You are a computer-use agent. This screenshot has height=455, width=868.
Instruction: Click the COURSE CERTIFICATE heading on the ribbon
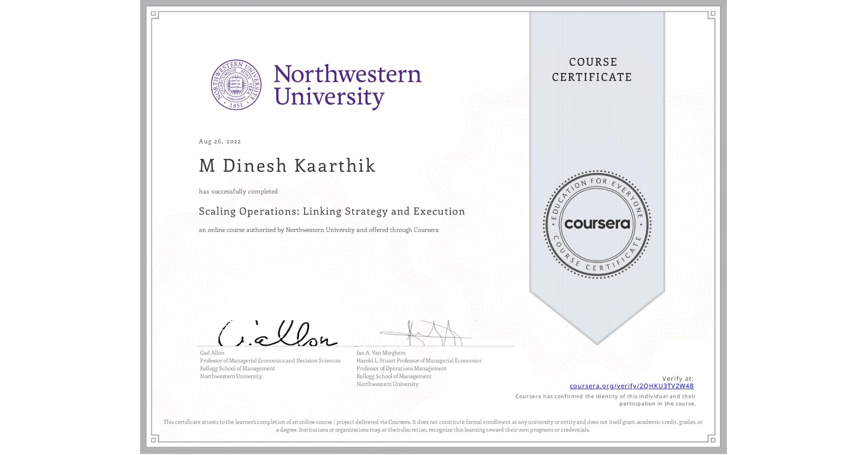593,70
